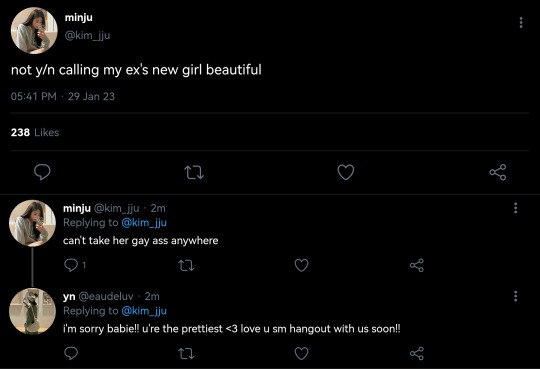Open more options on minju's reply
Viewport: 540px width, 369px height.
coord(515,208)
